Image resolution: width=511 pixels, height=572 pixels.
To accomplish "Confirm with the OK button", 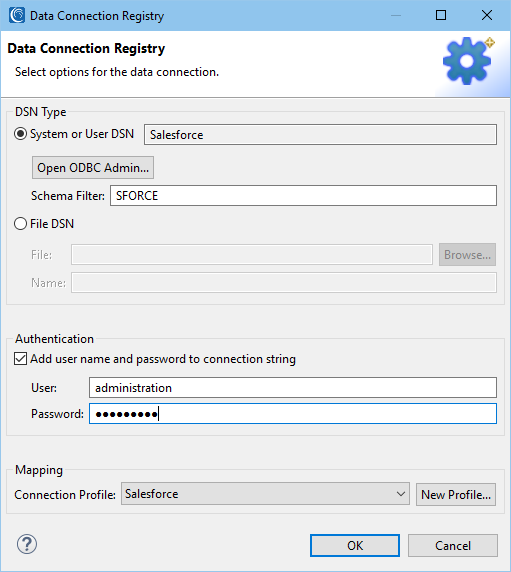I will coord(355,546).
